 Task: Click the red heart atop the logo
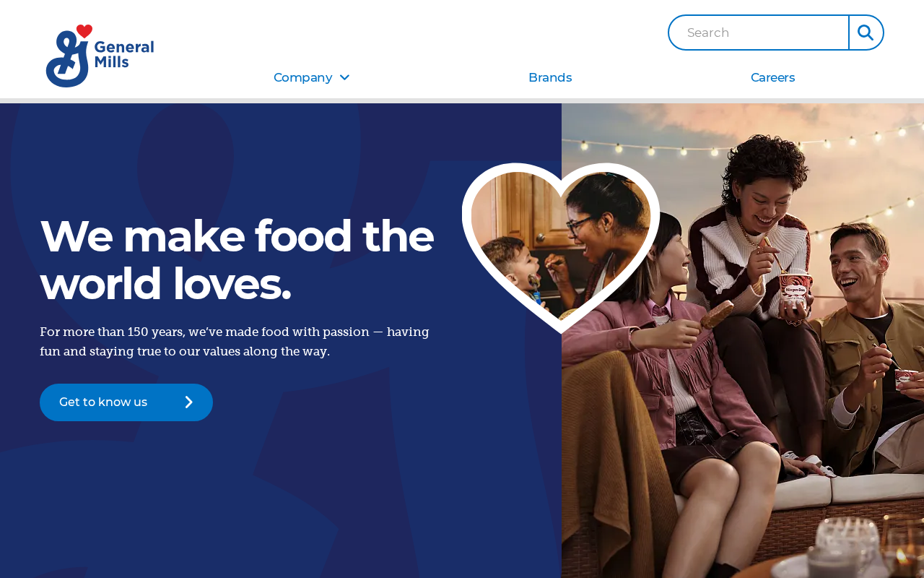(84, 31)
